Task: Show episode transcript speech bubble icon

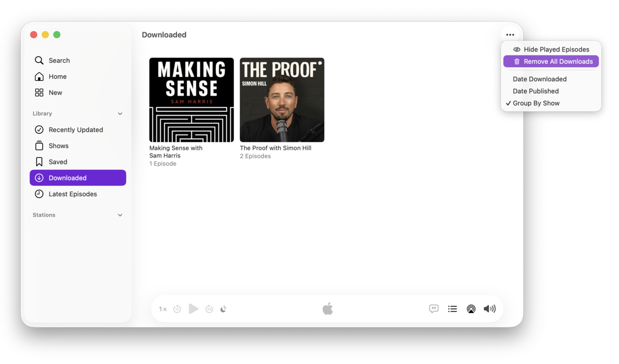Action: click(434, 309)
